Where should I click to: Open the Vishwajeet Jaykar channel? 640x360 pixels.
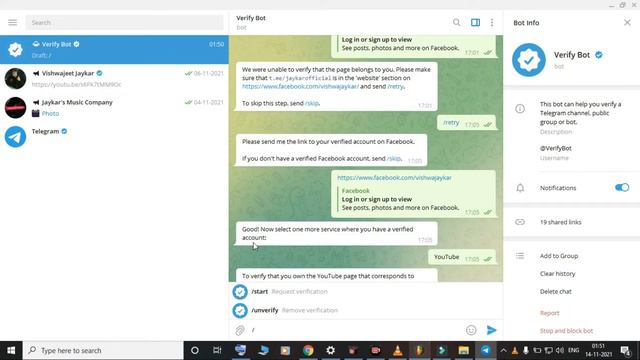click(114, 78)
